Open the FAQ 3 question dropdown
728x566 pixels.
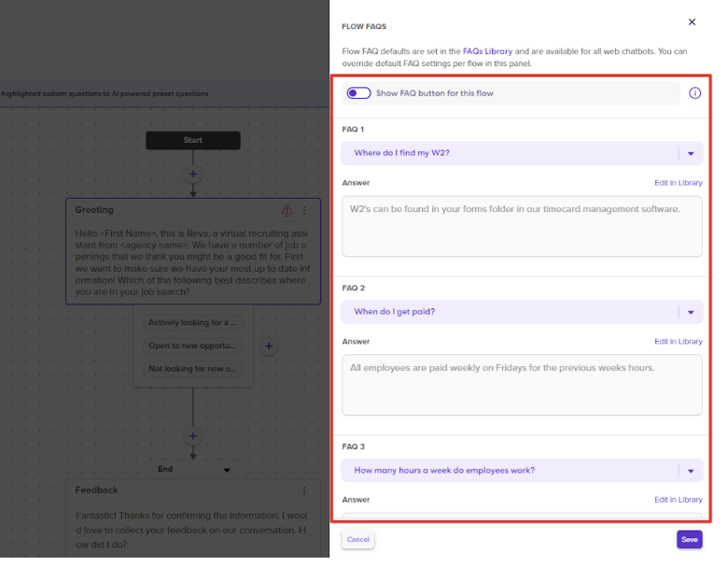[x=691, y=471]
